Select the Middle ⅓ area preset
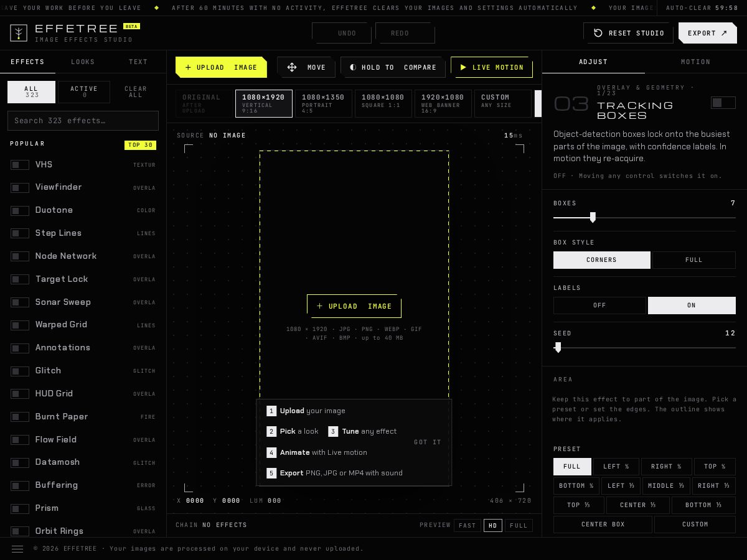747x560 pixels. [666, 486]
